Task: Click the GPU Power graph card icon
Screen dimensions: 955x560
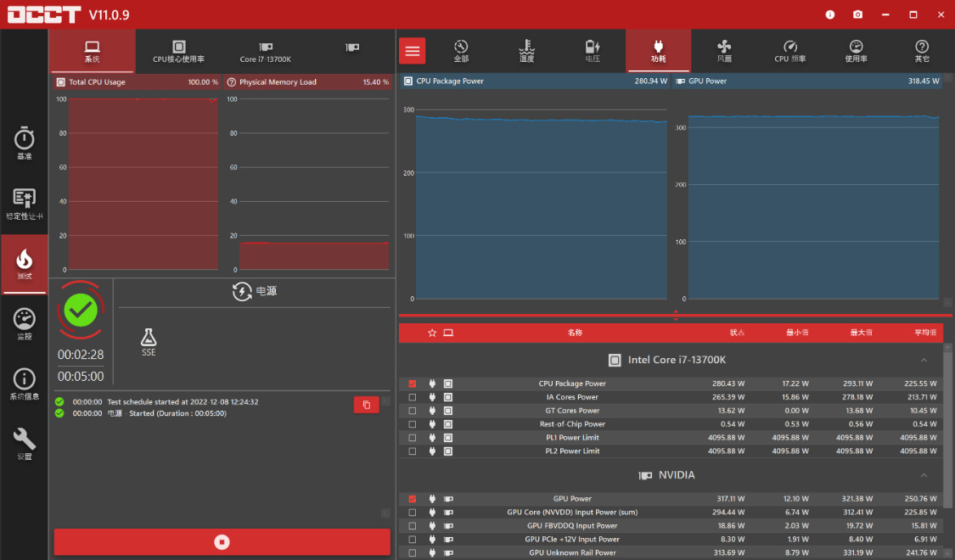Action: [x=680, y=81]
